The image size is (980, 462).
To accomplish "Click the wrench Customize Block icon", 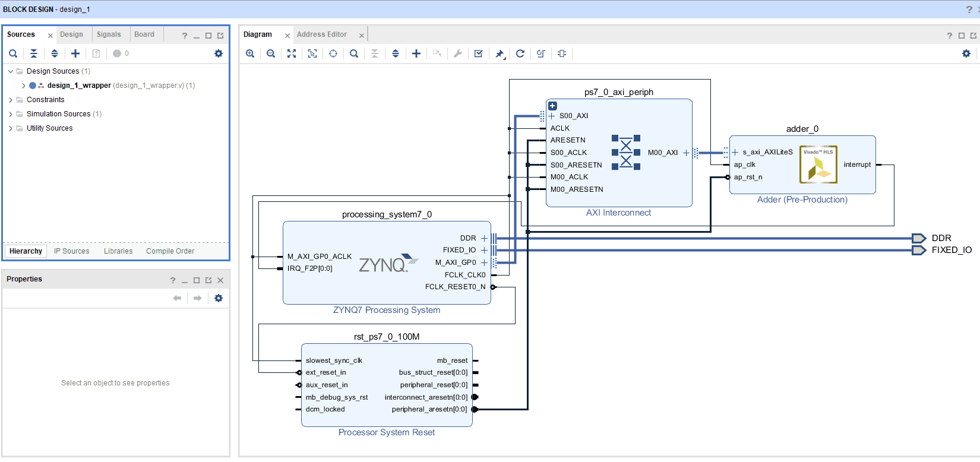I will coord(458,53).
